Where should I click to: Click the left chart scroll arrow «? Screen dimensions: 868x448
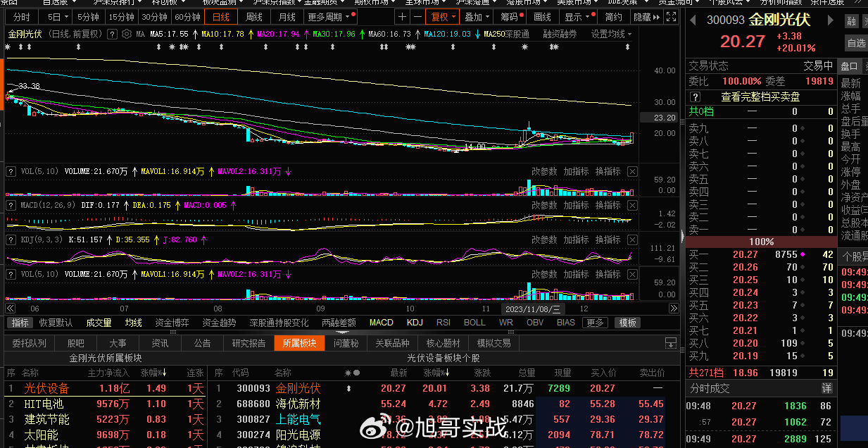click(x=9, y=308)
